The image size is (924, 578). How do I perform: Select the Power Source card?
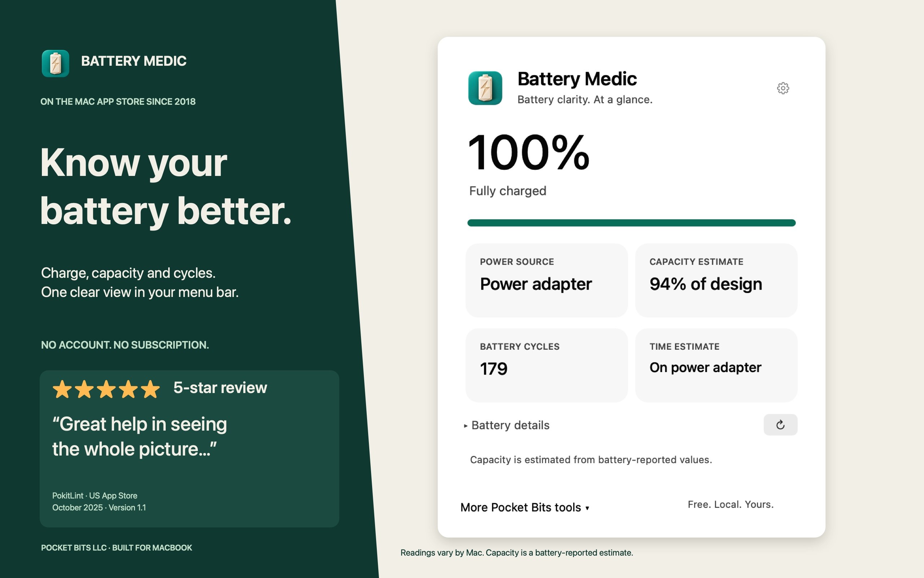pyautogui.click(x=546, y=280)
